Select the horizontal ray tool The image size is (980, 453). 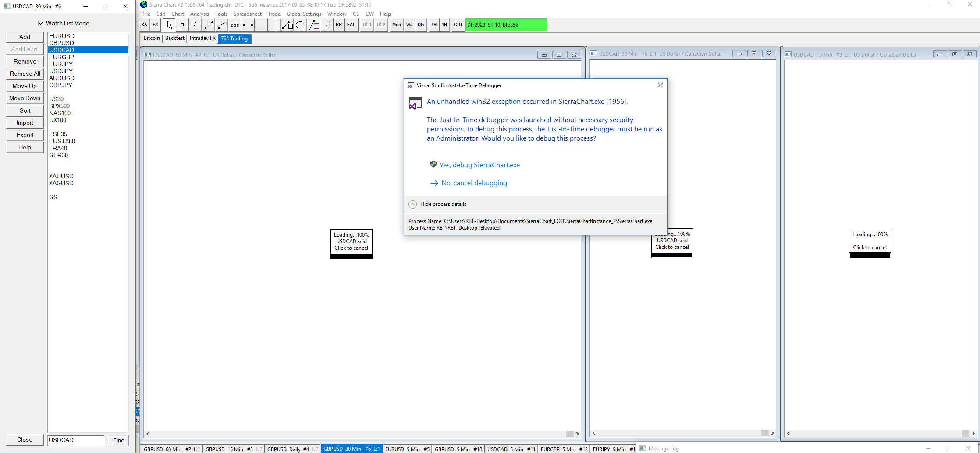(x=248, y=25)
